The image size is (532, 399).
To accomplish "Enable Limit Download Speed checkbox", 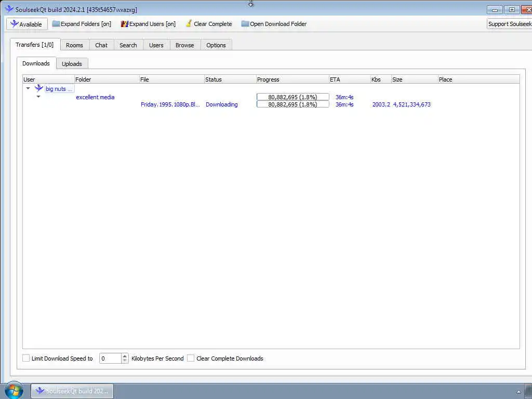I will pyautogui.click(x=26, y=358).
